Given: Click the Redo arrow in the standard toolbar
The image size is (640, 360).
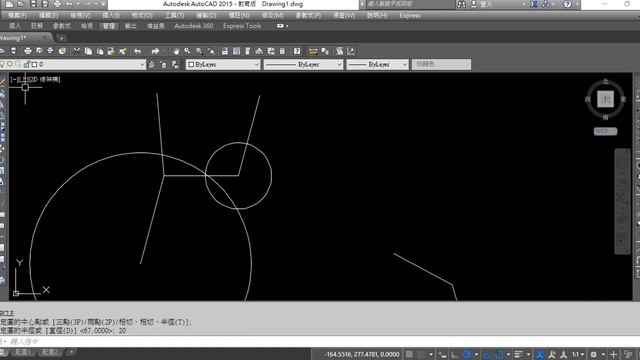Looking at the screenshot, I should (155, 51).
